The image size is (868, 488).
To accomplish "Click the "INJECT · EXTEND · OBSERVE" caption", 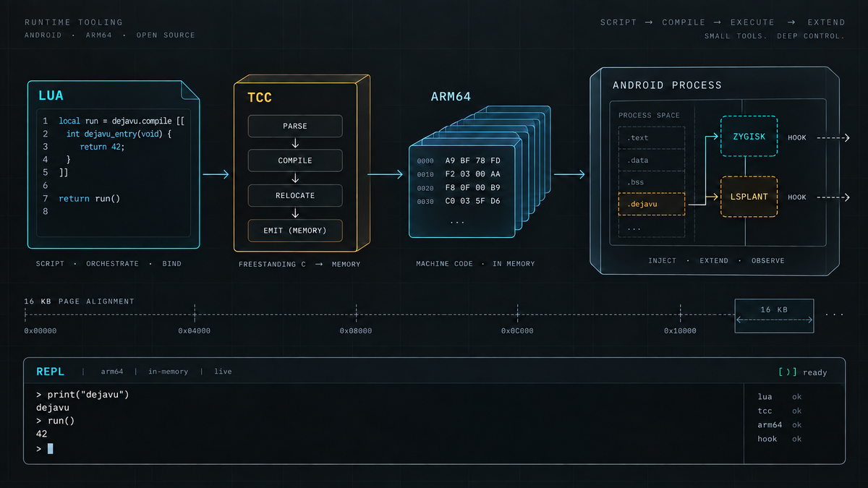I will (716, 260).
